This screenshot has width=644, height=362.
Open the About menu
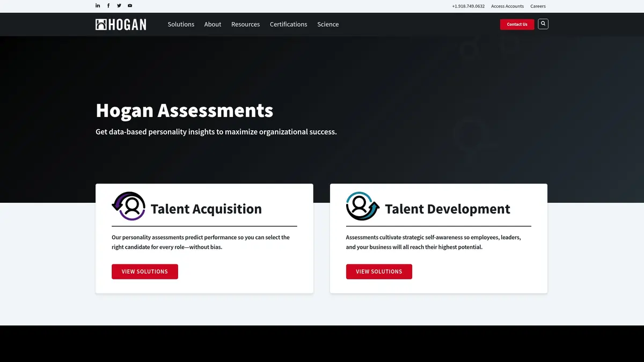pyautogui.click(x=213, y=24)
